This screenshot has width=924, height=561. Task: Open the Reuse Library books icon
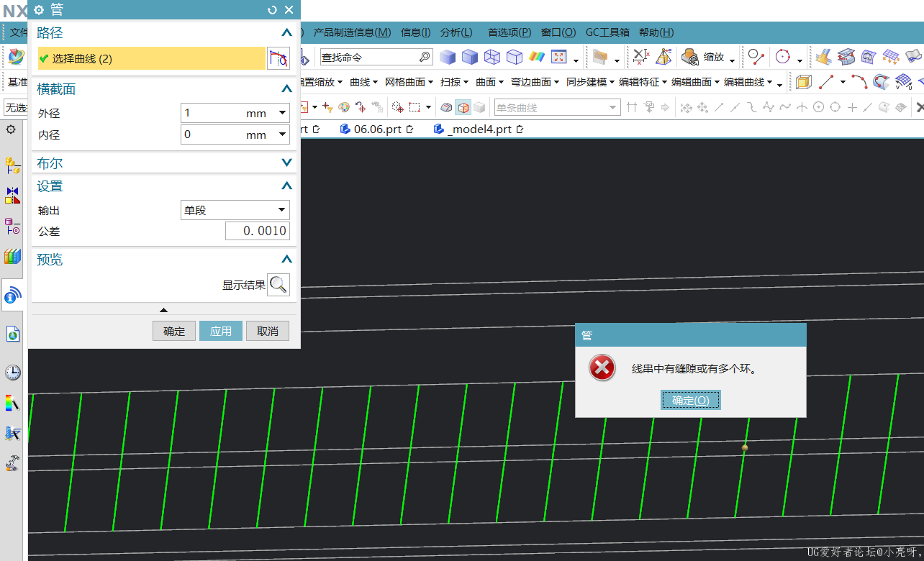point(13,257)
